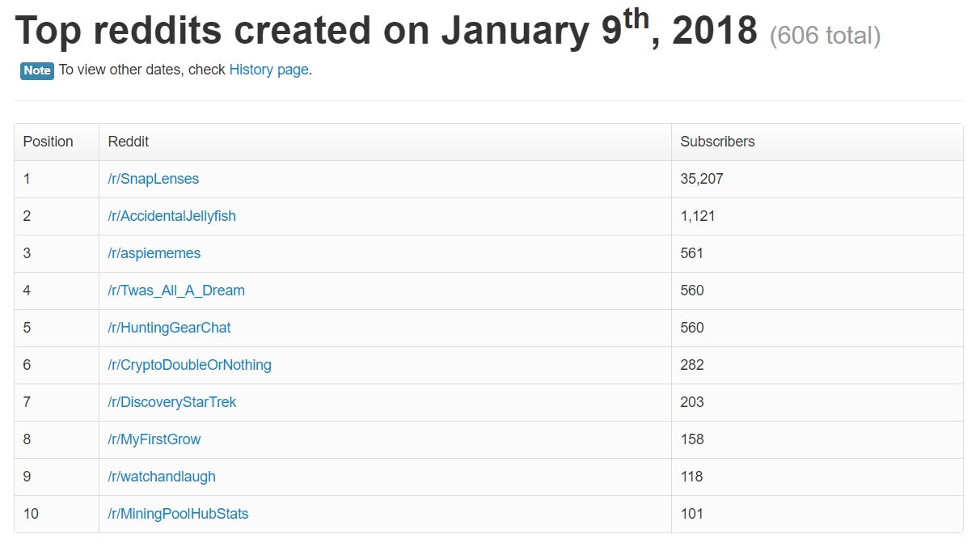Click the Subscribers column header
The width and height of the screenshot is (980, 547).
[817, 142]
